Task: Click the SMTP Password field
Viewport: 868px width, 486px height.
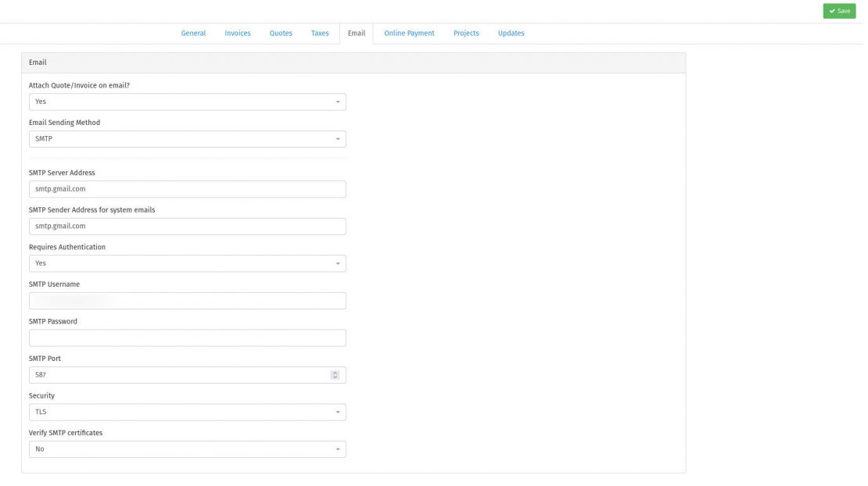Action: 188,337
